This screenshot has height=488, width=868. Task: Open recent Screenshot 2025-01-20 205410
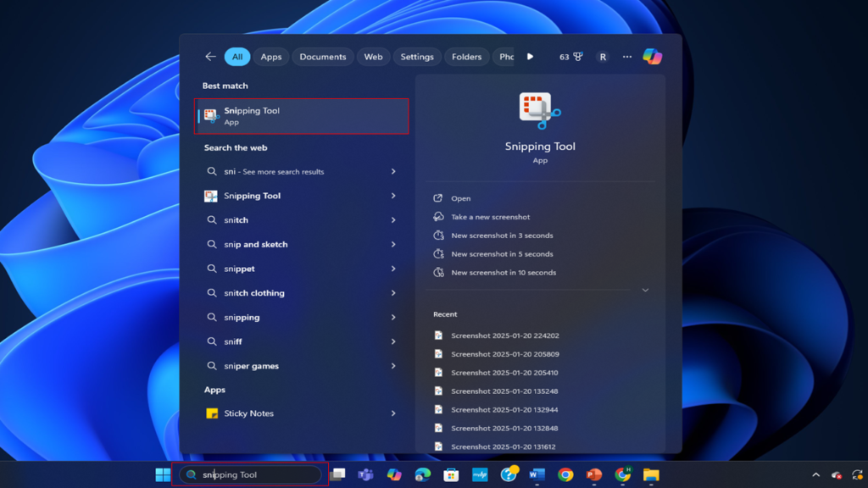(x=504, y=373)
